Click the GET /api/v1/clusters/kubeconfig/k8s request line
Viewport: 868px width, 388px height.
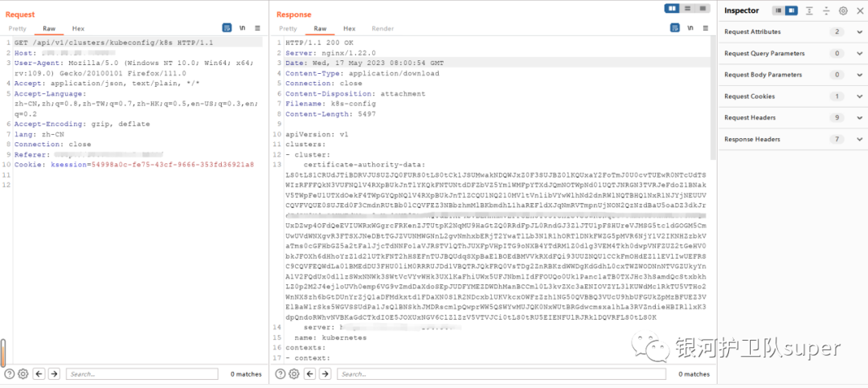114,43
